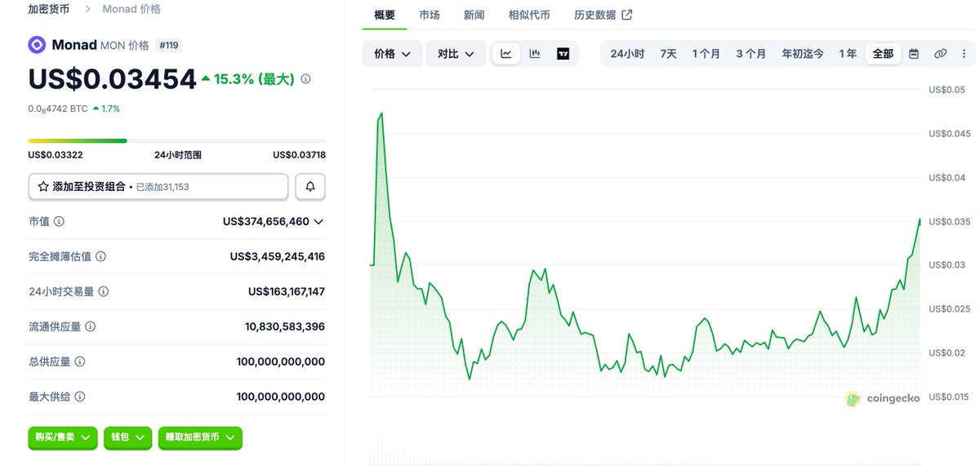
Task: Switch to line chart view icon
Action: click(506, 54)
